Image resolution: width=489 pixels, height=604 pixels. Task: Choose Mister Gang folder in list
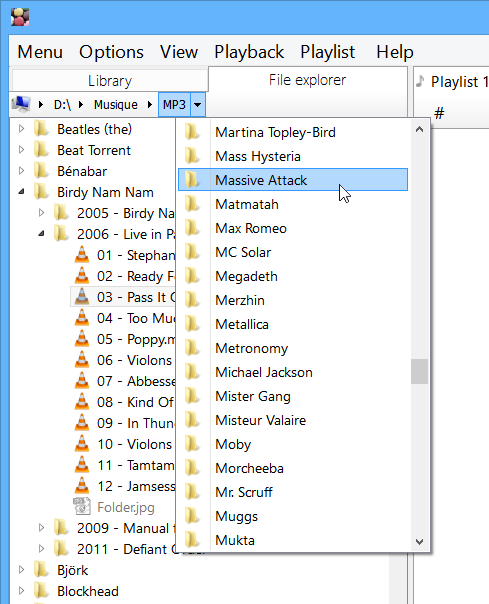(x=293, y=396)
